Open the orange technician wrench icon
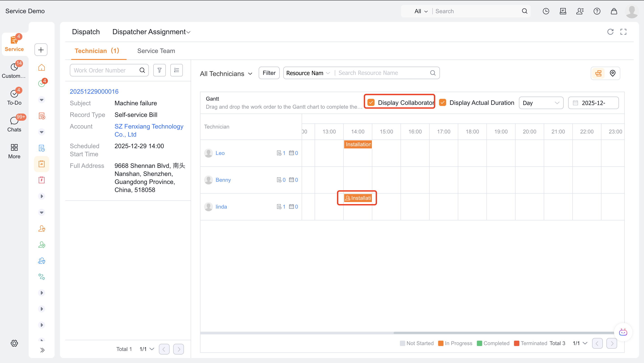Image resolution: width=644 pixels, height=363 pixels. (41, 228)
